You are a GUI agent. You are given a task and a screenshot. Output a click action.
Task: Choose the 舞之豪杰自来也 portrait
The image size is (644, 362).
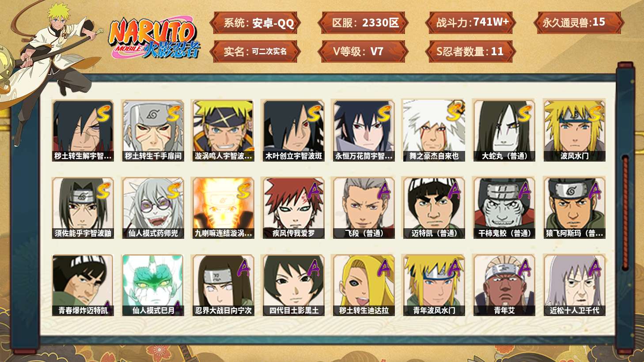coord(434,130)
